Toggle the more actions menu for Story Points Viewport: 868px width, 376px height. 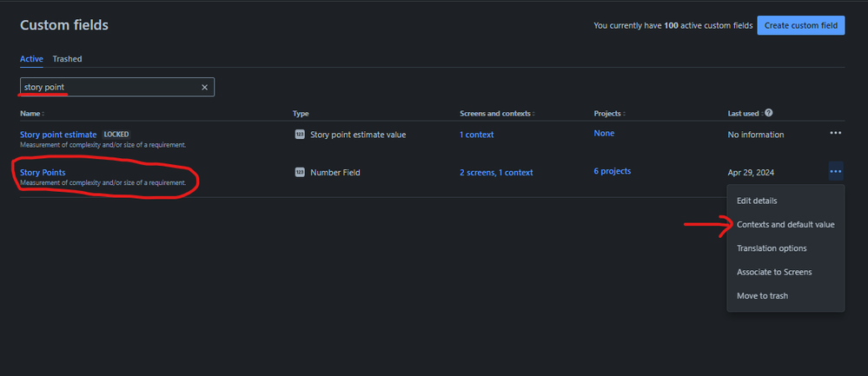click(835, 171)
